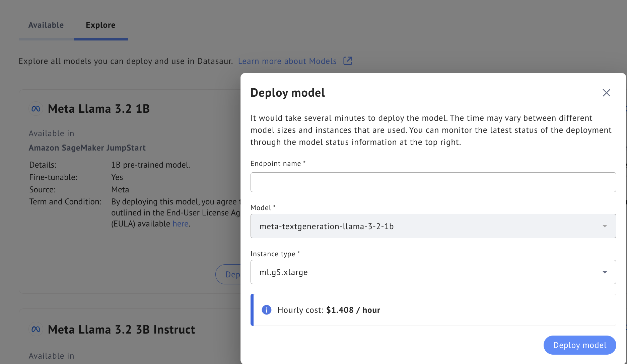Click the hourly cost info icon

pos(267,310)
